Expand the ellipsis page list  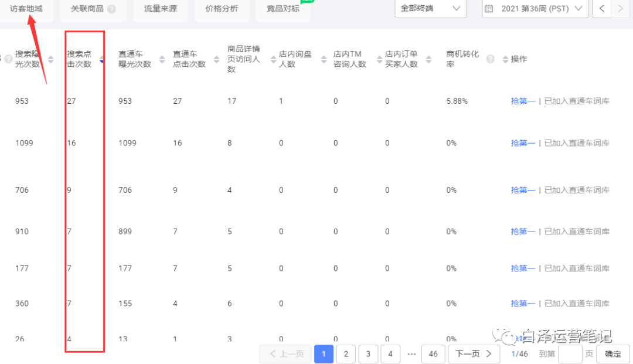click(411, 354)
